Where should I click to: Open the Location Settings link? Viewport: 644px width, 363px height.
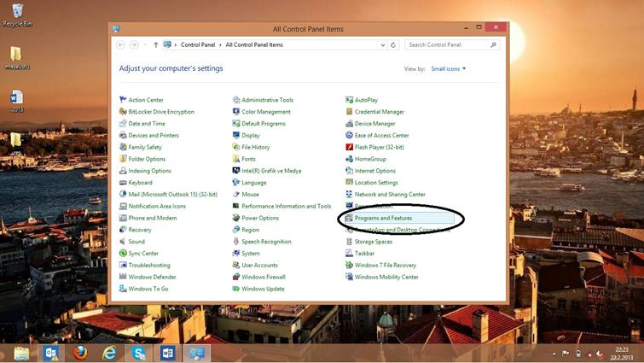pos(377,183)
